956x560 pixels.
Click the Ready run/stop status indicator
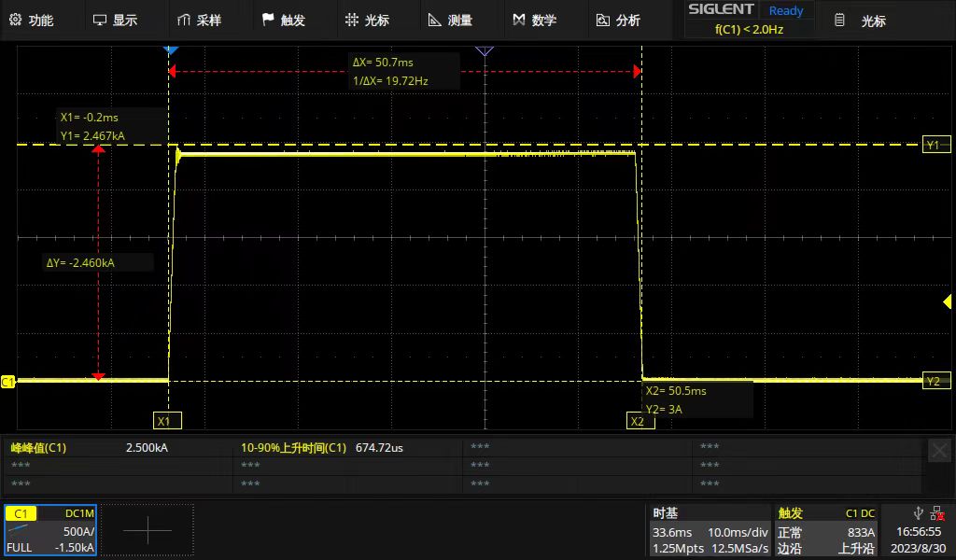pyautogui.click(x=785, y=11)
